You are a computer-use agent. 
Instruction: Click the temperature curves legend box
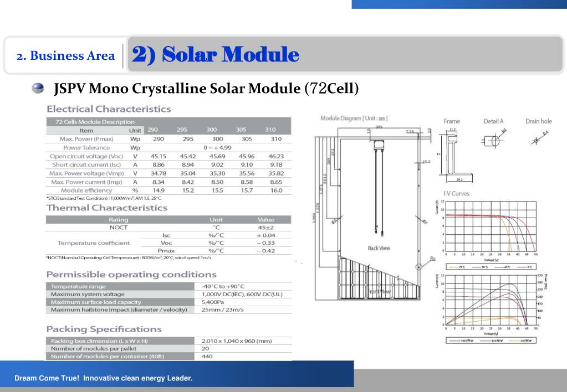pos(491,267)
